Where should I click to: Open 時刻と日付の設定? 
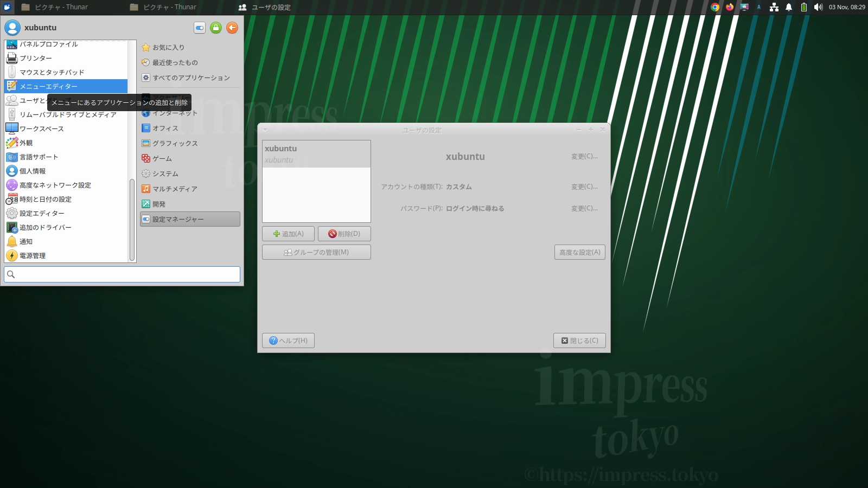click(x=66, y=199)
